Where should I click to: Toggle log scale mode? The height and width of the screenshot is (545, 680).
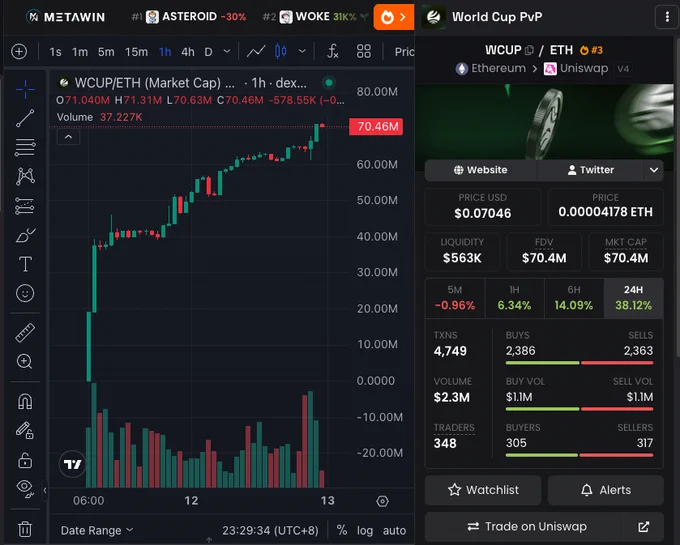[365, 530]
